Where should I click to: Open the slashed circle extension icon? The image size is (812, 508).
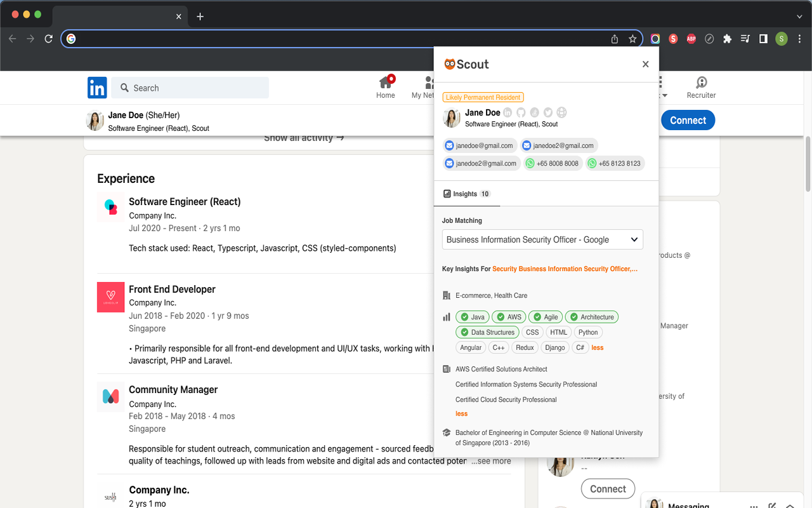coord(709,39)
